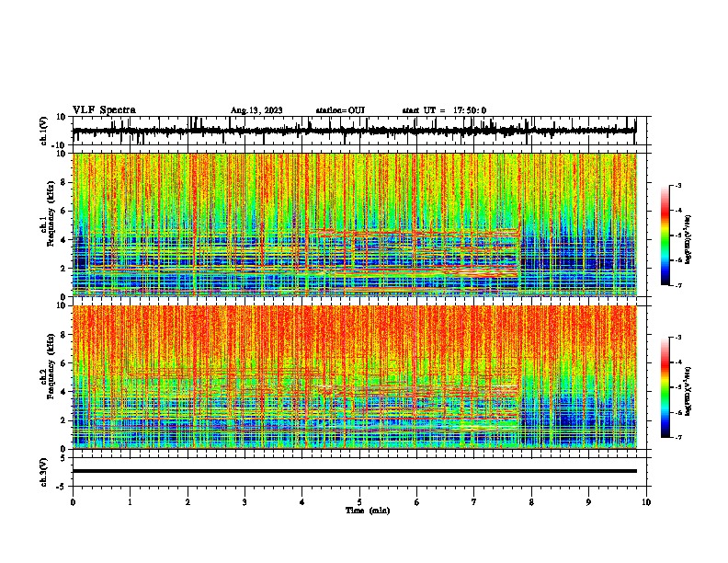
Task: Click Time axis tick label "7"
Action: tap(474, 502)
